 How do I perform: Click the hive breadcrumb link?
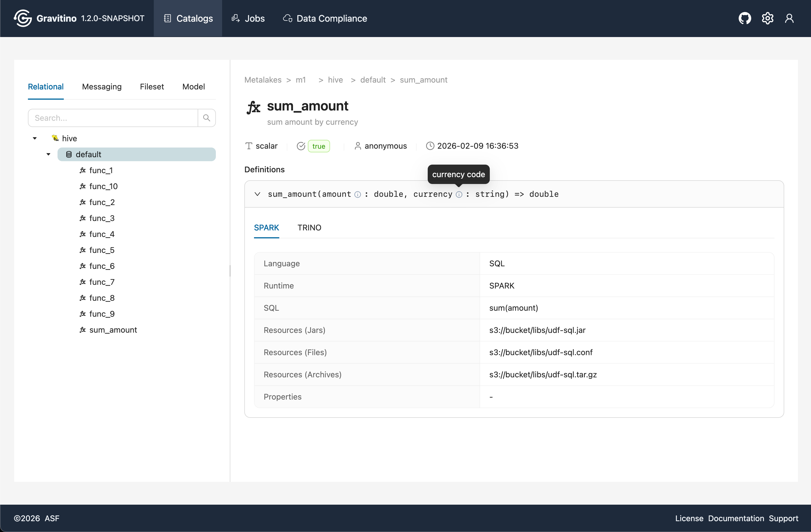(335, 80)
